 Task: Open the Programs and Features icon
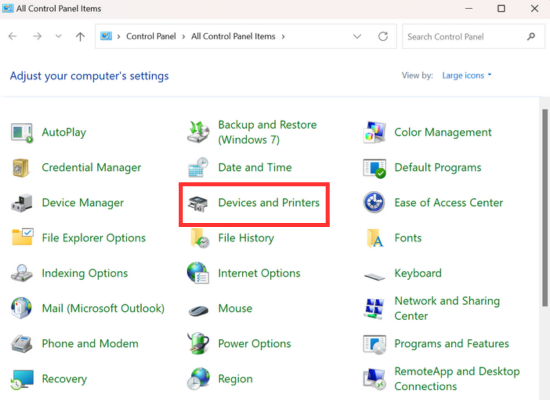[x=374, y=344]
